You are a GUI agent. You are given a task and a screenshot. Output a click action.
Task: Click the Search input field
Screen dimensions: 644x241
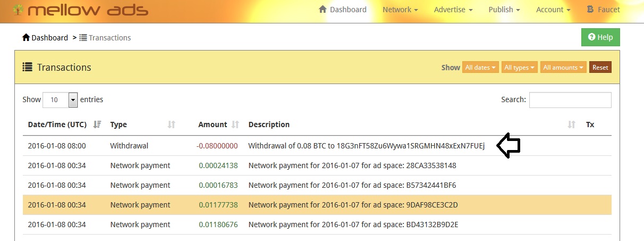click(x=570, y=99)
